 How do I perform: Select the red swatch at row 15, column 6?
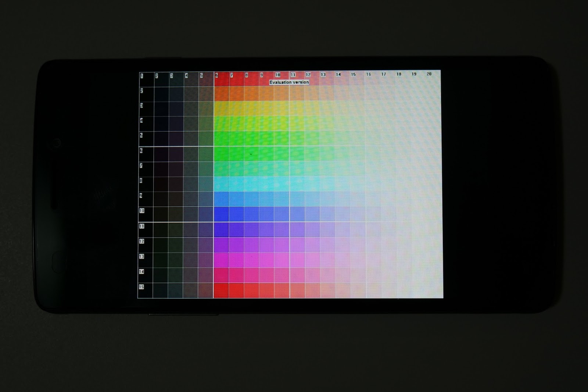point(221,291)
